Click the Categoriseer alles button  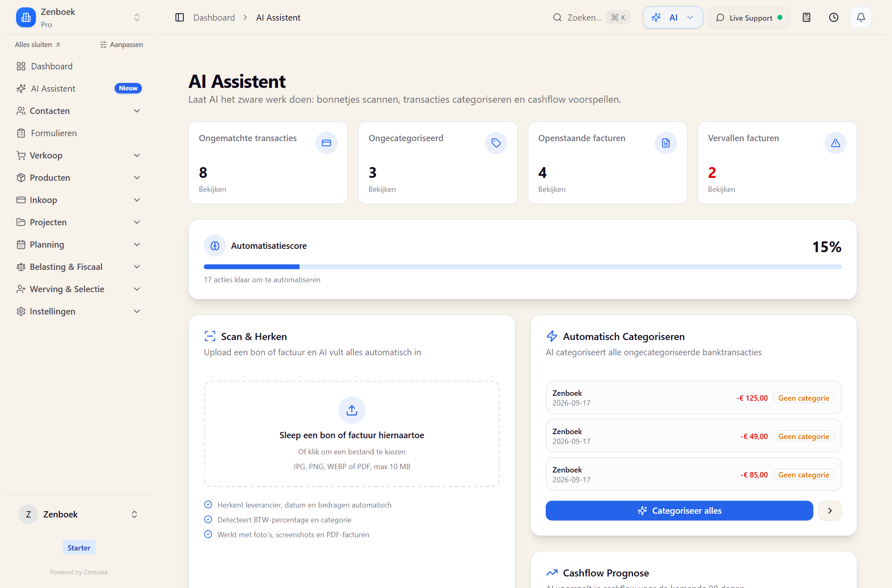[x=679, y=510]
